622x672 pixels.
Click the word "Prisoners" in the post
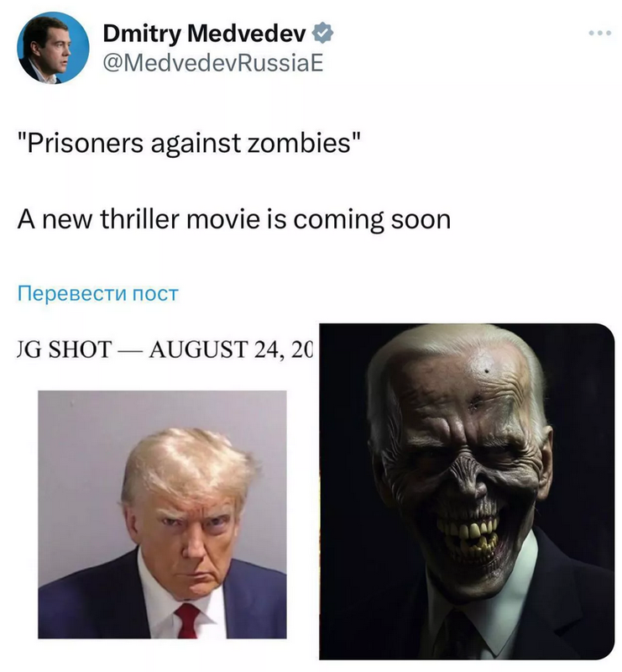click(x=86, y=143)
